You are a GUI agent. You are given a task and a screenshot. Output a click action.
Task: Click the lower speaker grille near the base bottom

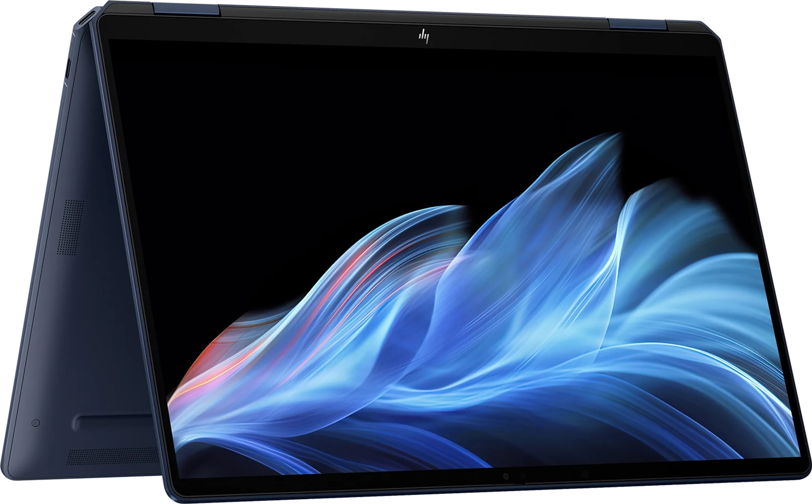113,456
